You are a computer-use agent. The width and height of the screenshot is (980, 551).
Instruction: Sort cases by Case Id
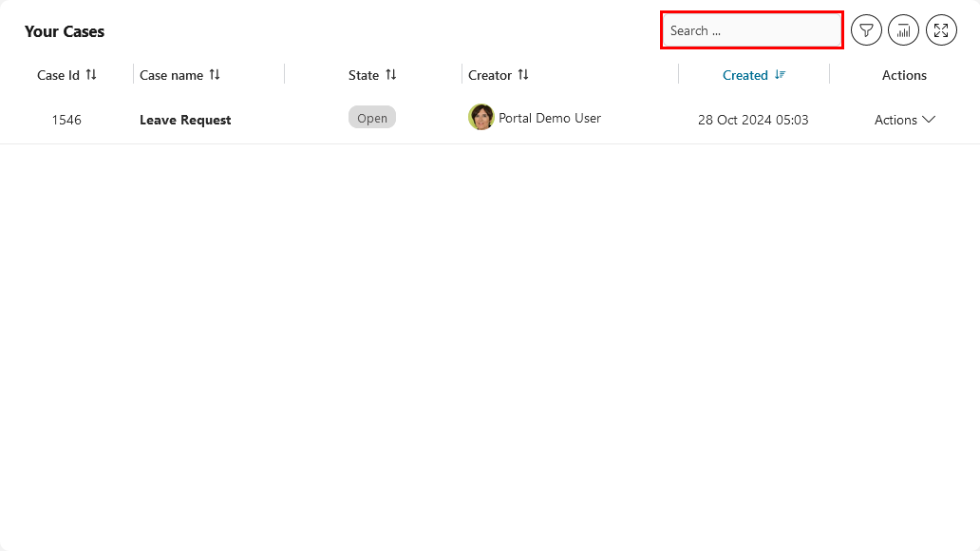coord(91,75)
